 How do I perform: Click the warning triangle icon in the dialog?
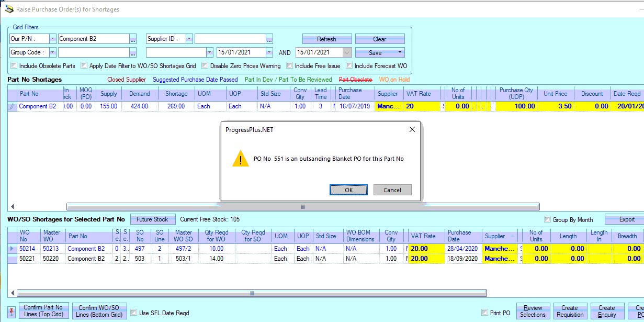pos(240,159)
